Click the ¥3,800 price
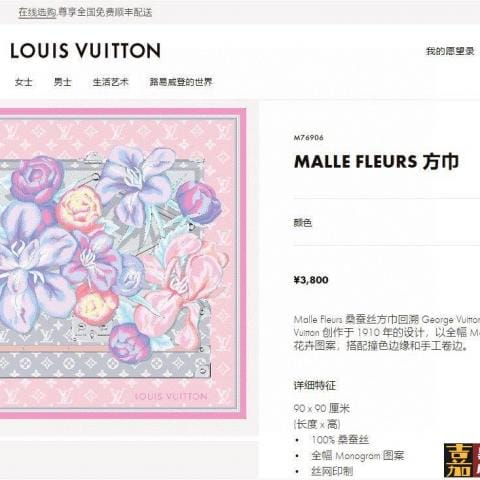The height and width of the screenshot is (480, 480). point(311,280)
